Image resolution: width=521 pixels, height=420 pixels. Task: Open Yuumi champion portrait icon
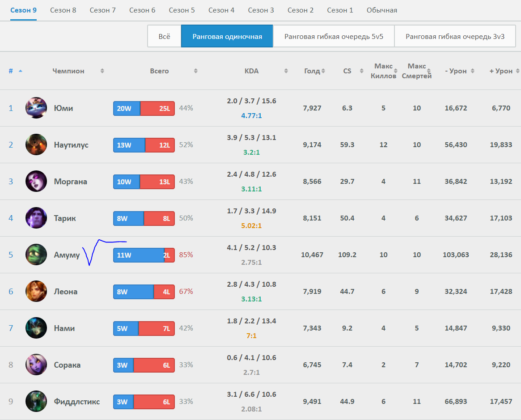pos(36,108)
